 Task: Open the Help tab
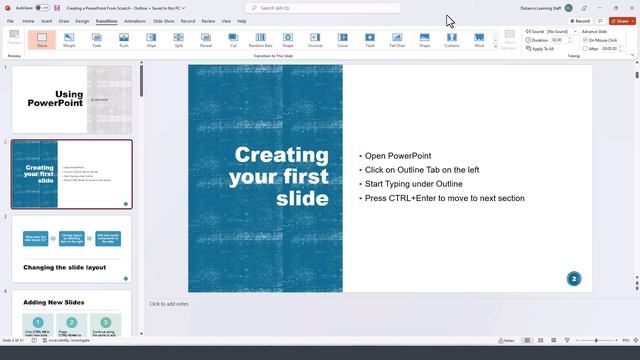(242, 21)
